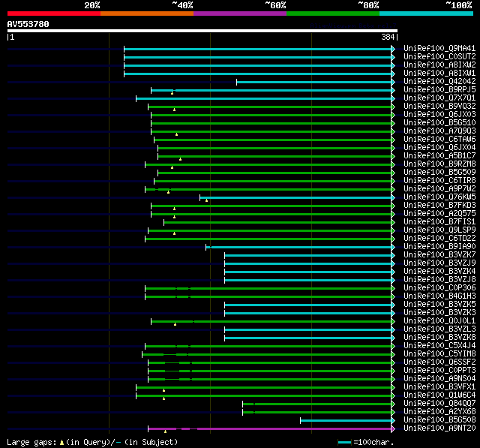Image resolution: width=480 pixels, height=448 pixels.
Task: Click the green ~80% legend segment
Action: pos(333,14)
